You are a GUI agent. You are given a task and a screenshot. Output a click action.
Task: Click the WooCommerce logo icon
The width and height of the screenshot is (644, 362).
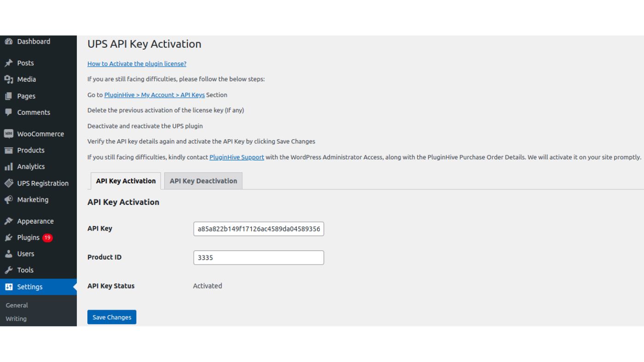[9, 134]
